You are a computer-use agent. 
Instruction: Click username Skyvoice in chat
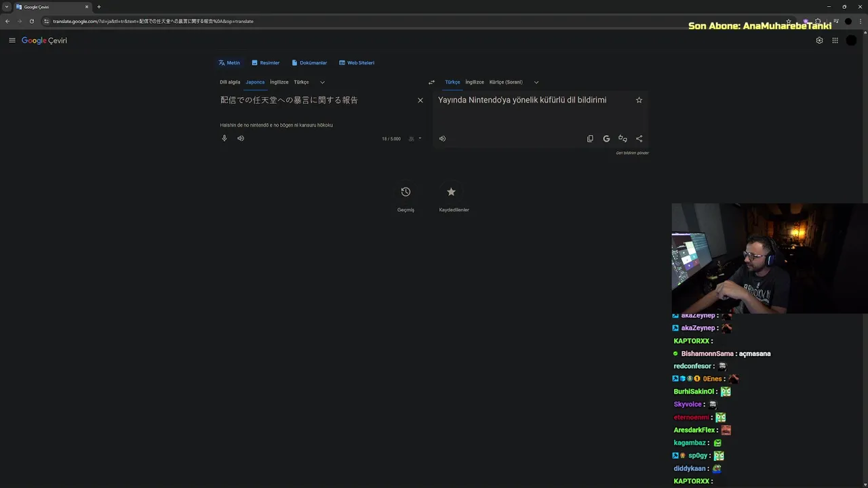[x=688, y=405]
